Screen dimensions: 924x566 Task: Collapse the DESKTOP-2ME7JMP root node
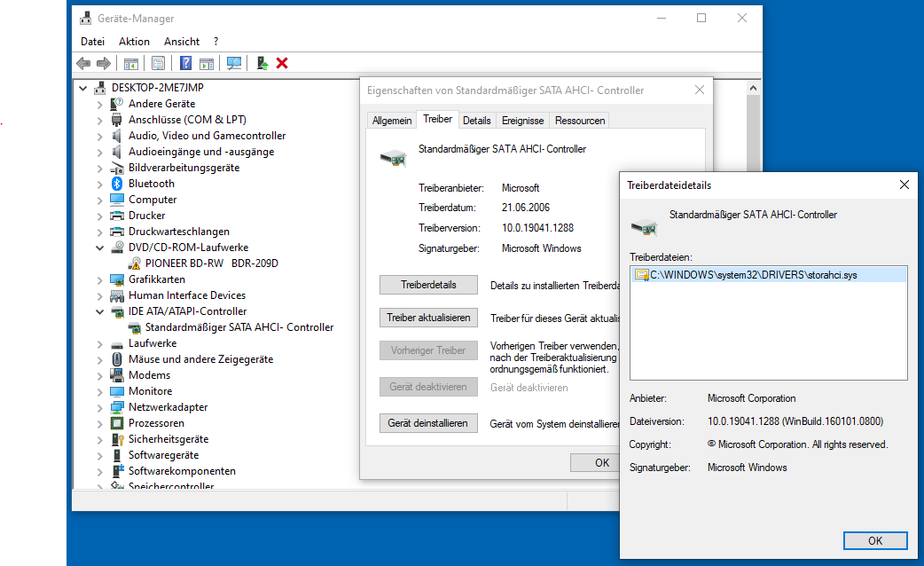click(83, 88)
